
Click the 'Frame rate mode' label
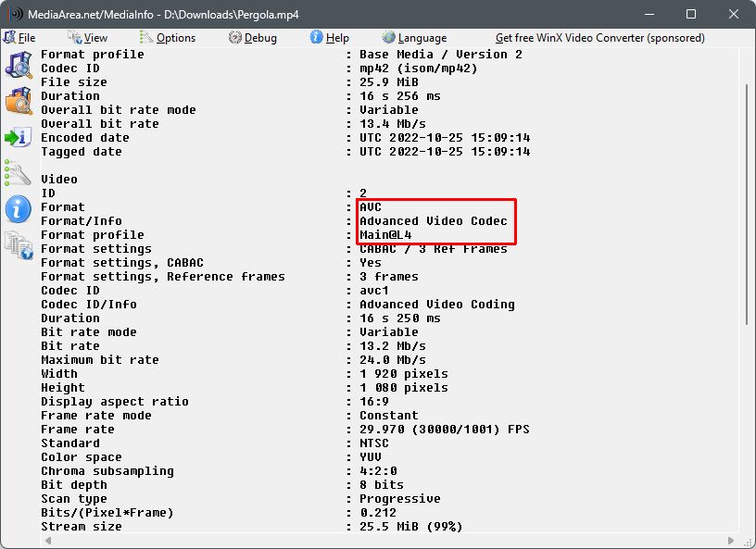tap(96, 416)
